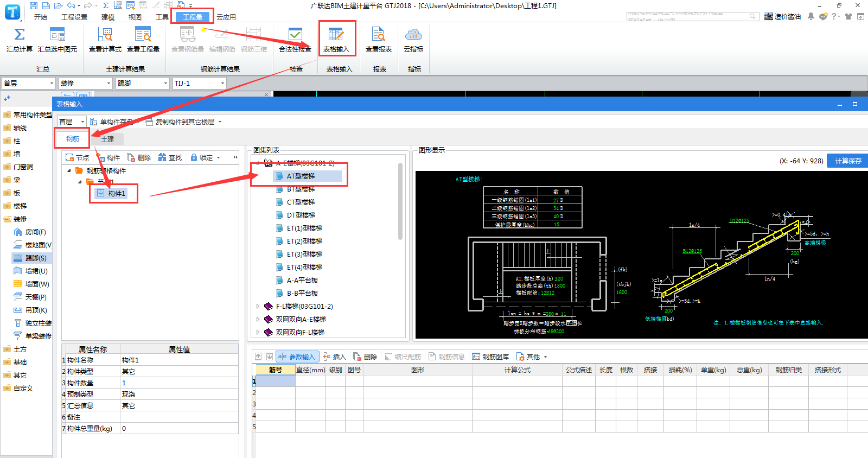Click 缩尺配筋 button
This screenshot has width=868, height=458.
403,357
